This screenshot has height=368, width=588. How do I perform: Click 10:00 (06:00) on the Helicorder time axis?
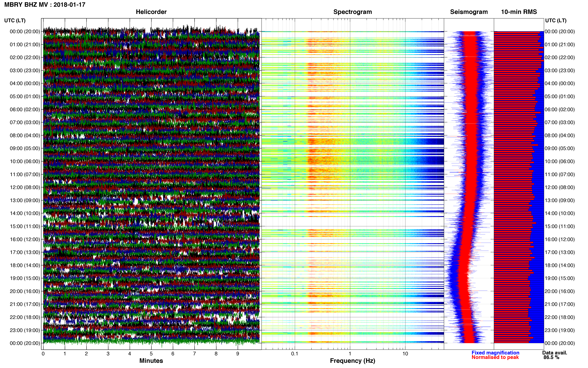(x=25, y=161)
